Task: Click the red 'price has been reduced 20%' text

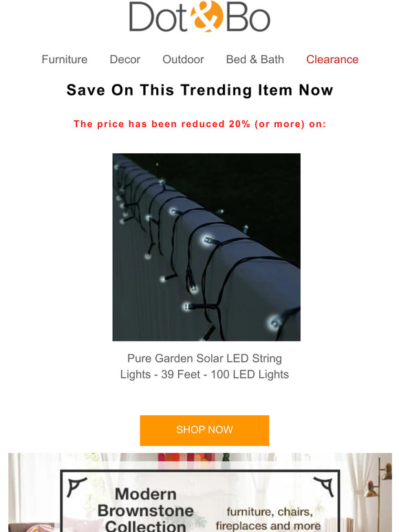Action: (x=199, y=124)
